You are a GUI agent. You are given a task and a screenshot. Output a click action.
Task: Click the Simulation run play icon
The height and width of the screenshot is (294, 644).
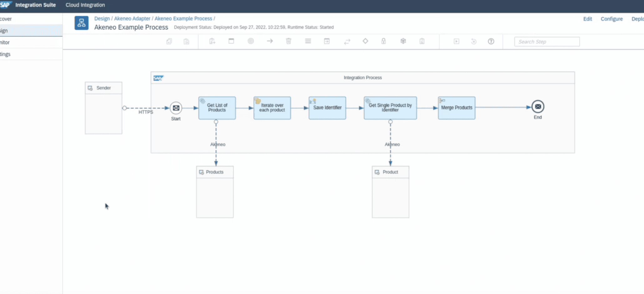click(456, 41)
